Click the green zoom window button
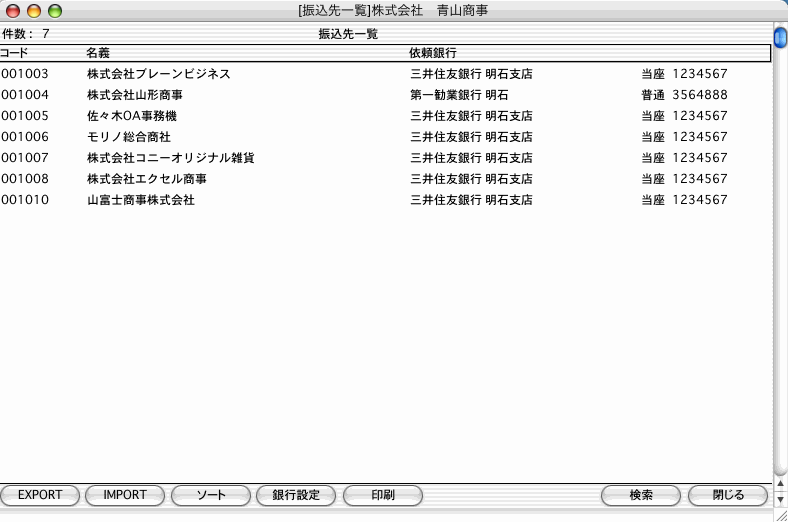This screenshot has height=522, width=788. click(54, 10)
